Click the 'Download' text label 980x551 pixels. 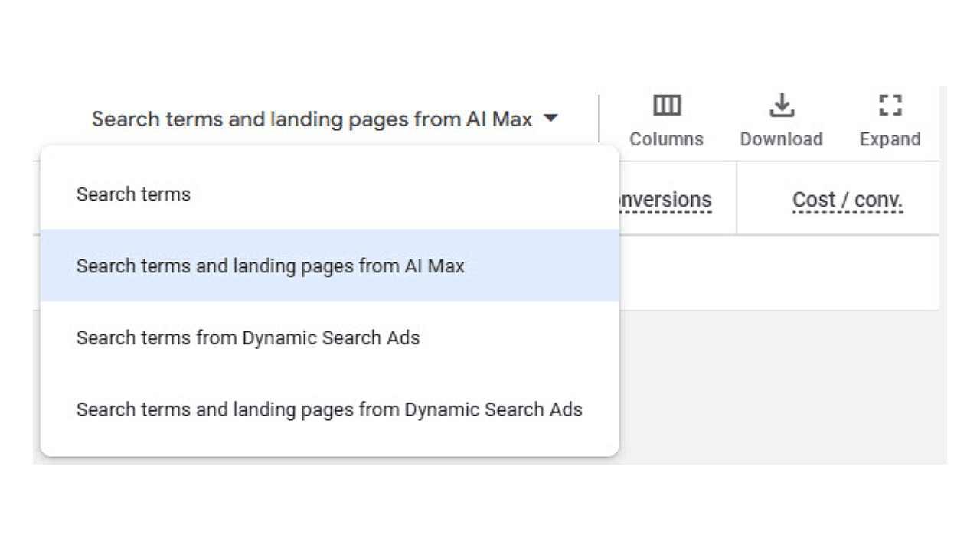781,139
